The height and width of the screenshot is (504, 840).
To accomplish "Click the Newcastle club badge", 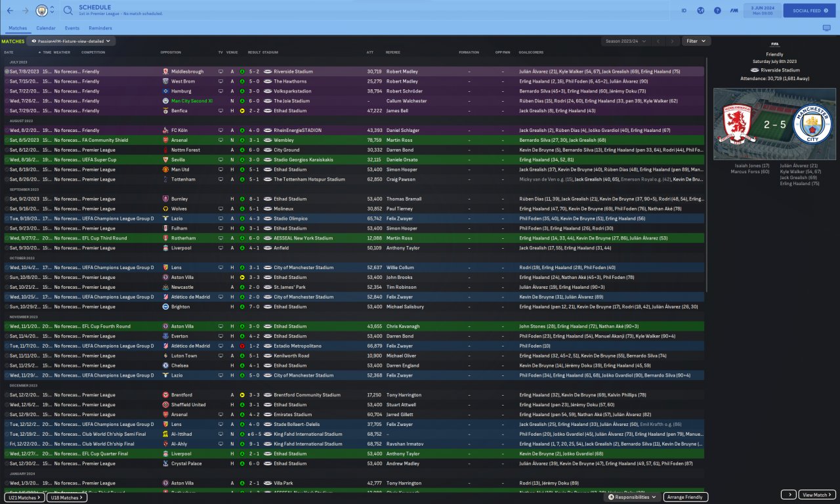I will click(x=165, y=287).
